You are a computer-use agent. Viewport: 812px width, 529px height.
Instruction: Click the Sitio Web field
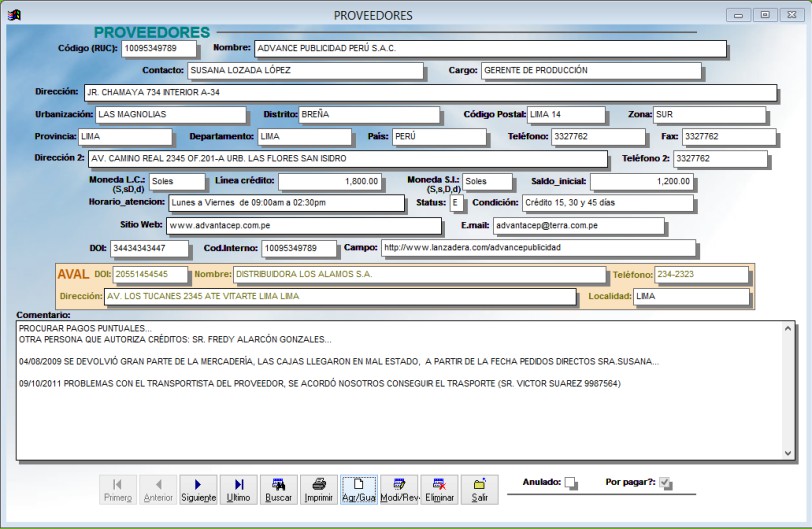pos(303,226)
